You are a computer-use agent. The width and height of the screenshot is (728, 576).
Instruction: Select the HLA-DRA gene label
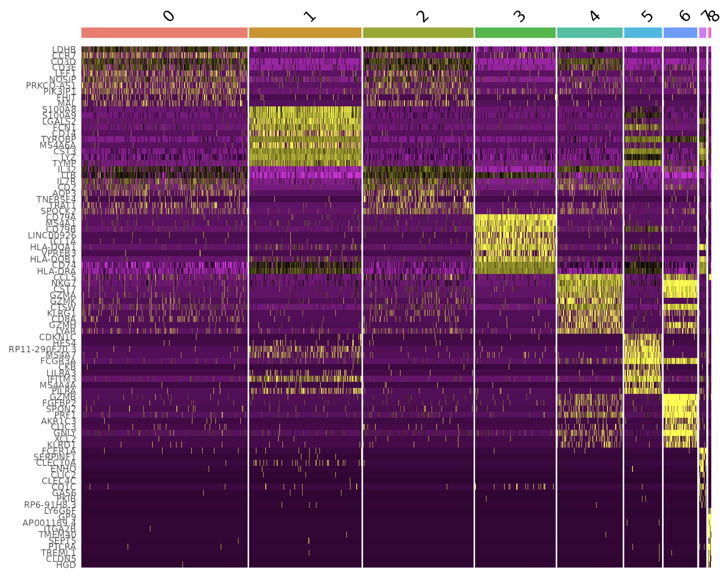57,272
